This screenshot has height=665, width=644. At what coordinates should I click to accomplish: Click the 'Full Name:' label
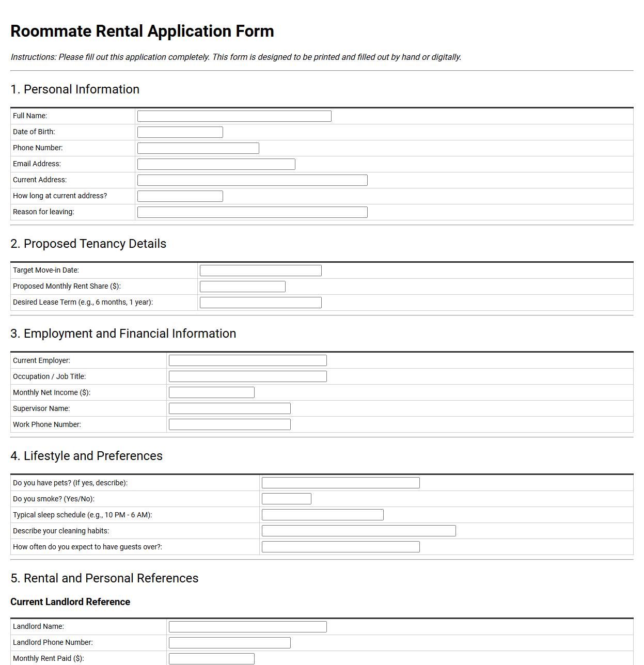click(30, 116)
